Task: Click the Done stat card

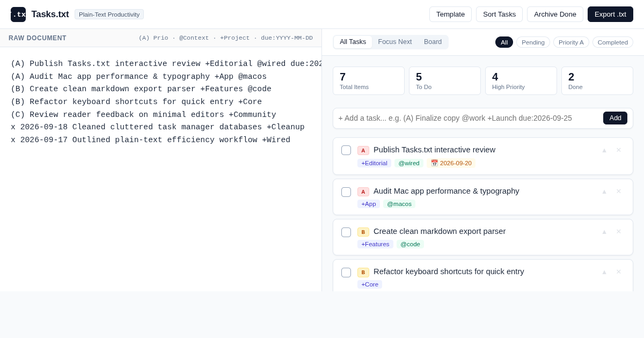Action: [597, 81]
